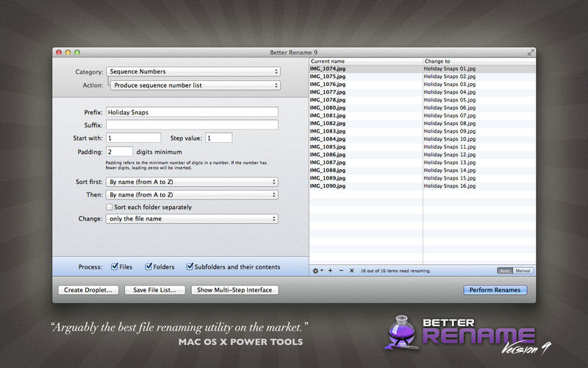Enable Sort each folder separately
This screenshot has width=588, height=368.
coord(109,207)
